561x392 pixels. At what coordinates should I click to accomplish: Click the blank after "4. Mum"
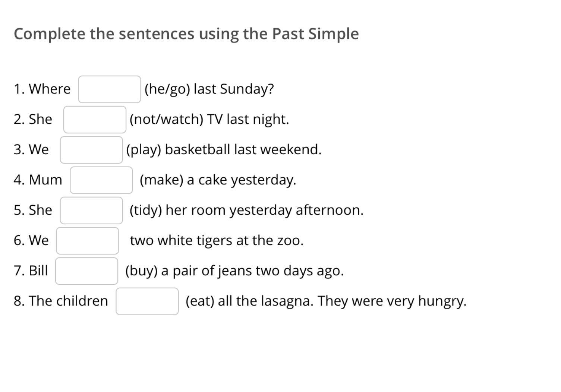click(101, 180)
